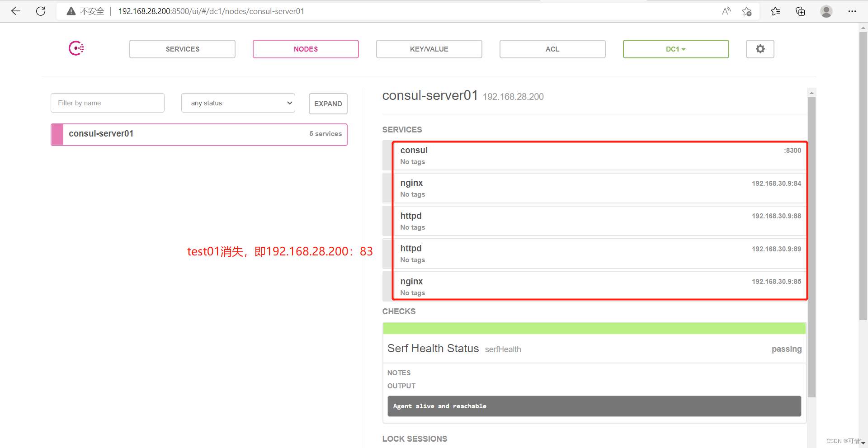868x448 pixels.
Task: Open the KEY/VALUE tab
Action: pos(429,49)
